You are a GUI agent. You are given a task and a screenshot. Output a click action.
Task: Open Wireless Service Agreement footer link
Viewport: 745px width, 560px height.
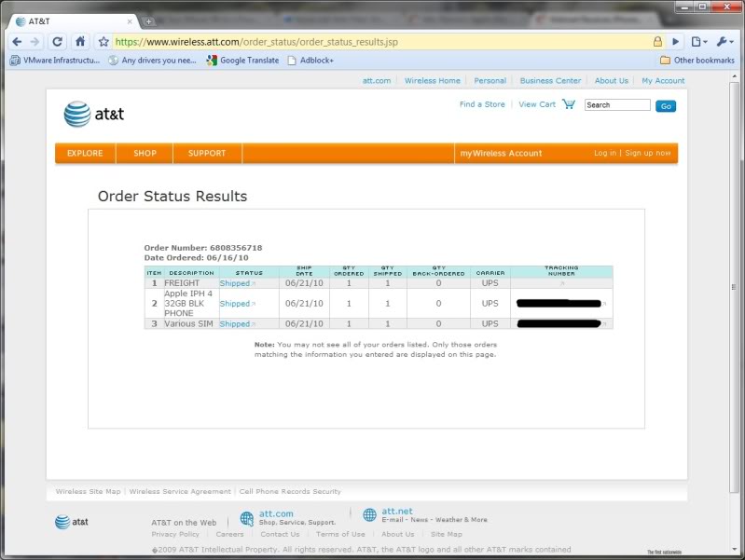point(180,491)
